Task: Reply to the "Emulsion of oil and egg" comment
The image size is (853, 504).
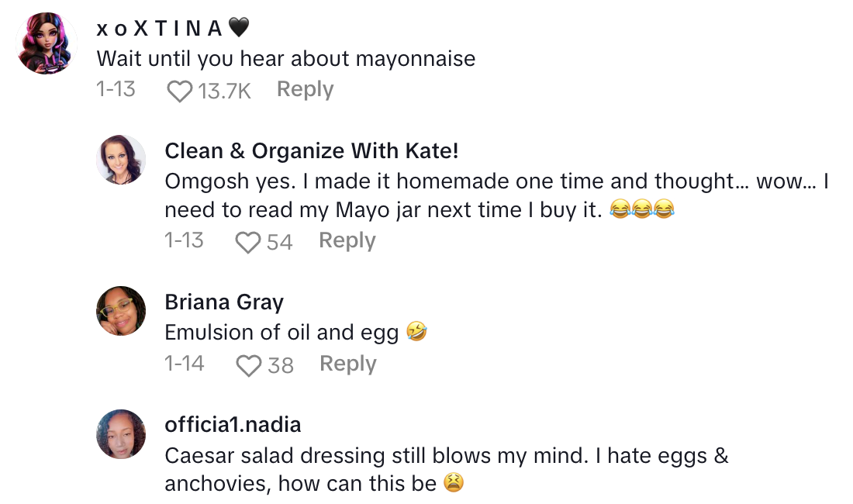Action: [347, 364]
